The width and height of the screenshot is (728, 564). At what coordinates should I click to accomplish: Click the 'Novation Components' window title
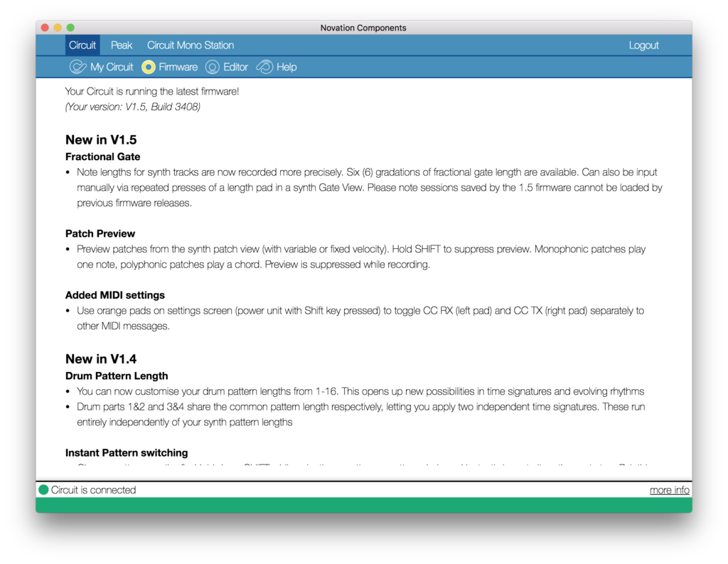click(x=363, y=28)
